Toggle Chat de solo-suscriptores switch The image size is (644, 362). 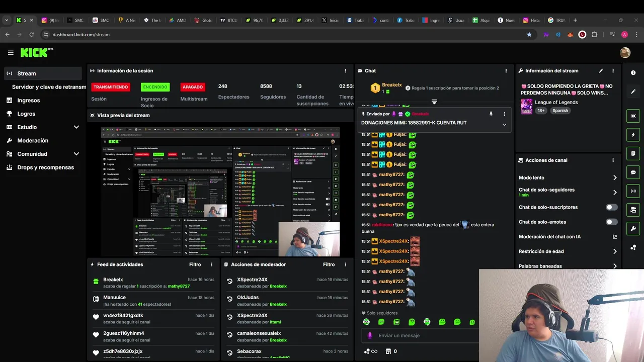click(x=611, y=207)
